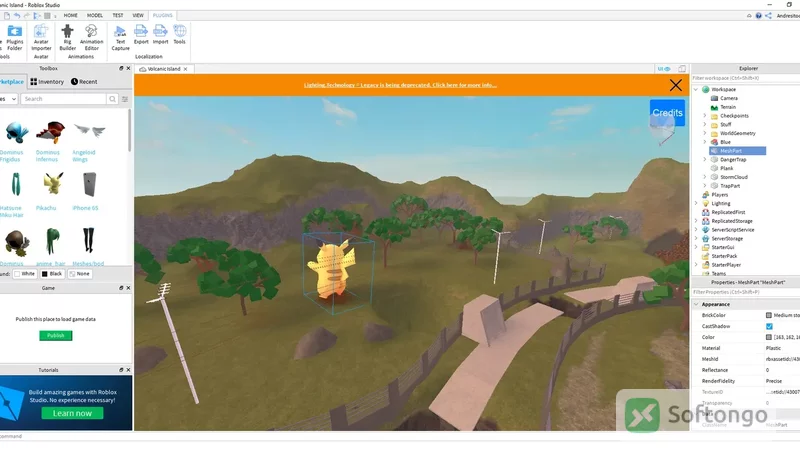Select the MeshPart item in Explorer
Screen dimensions: 800x456
coord(738,151)
